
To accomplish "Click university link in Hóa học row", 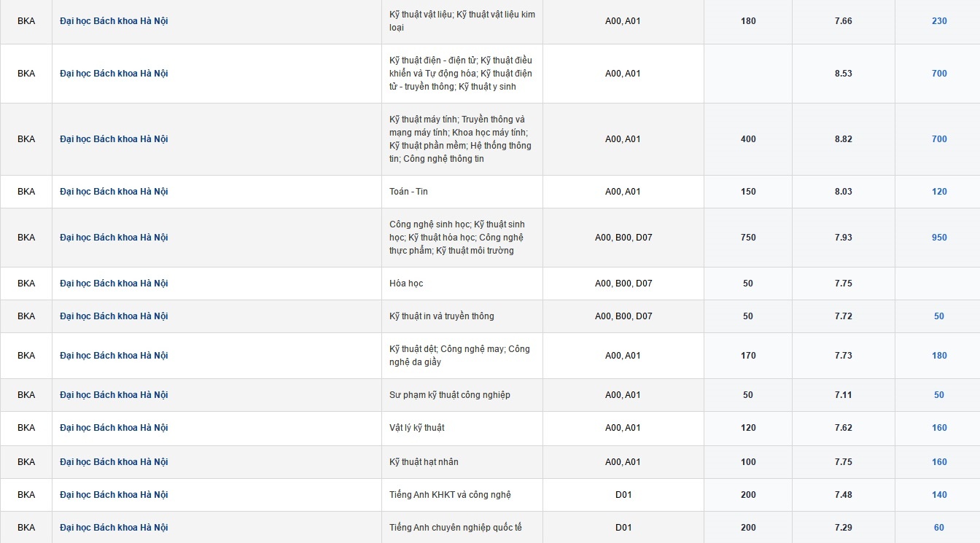I will [114, 284].
